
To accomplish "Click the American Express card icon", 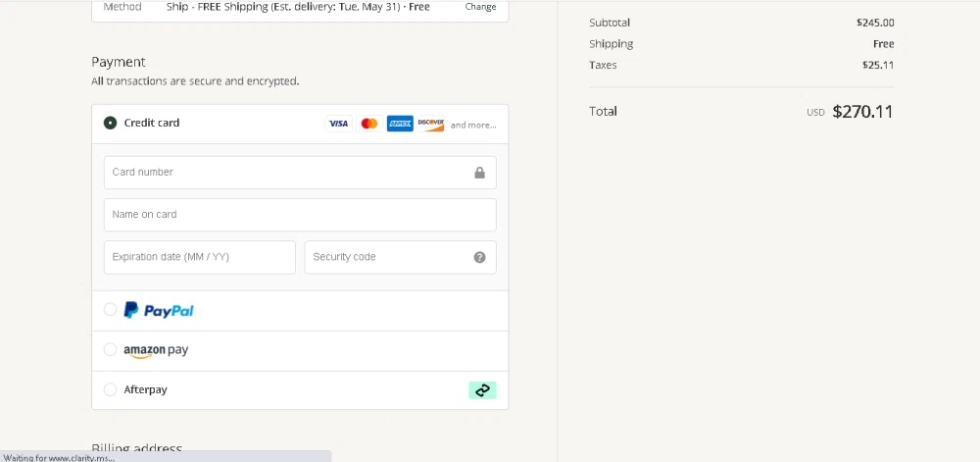I will click(400, 124).
